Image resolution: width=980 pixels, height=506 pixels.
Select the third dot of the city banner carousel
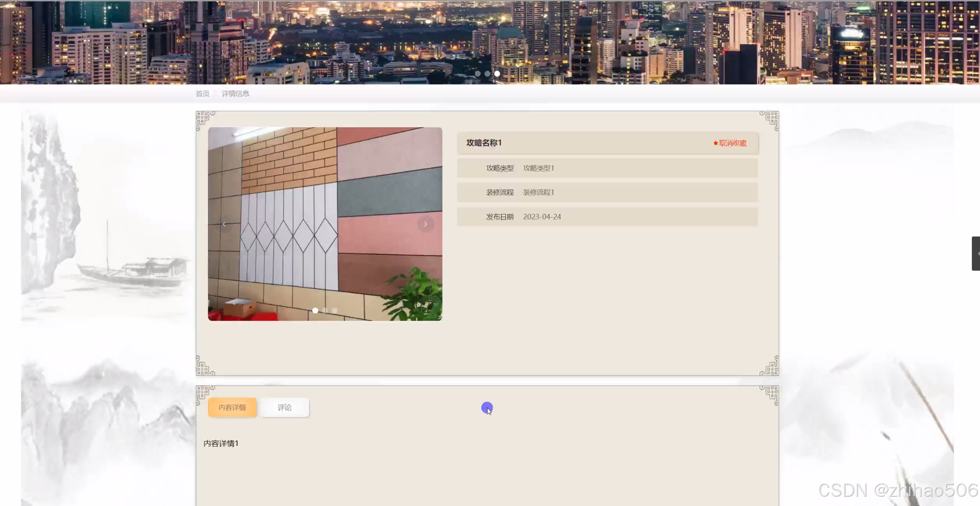click(x=497, y=74)
